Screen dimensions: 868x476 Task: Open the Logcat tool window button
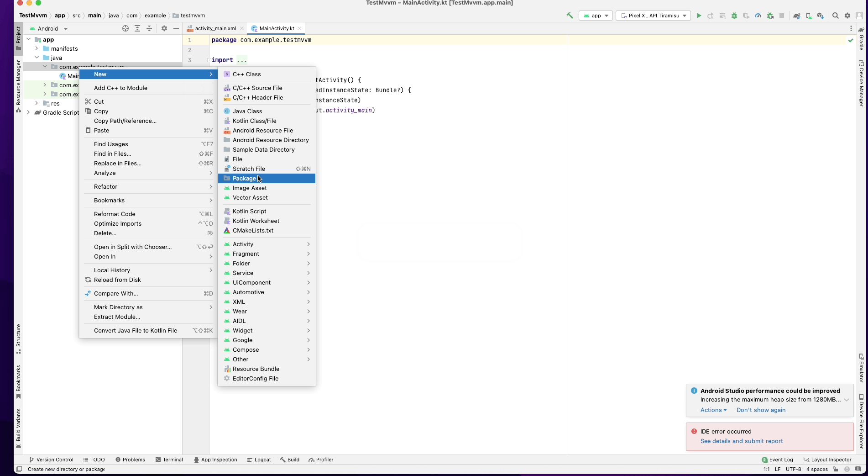coord(259,460)
